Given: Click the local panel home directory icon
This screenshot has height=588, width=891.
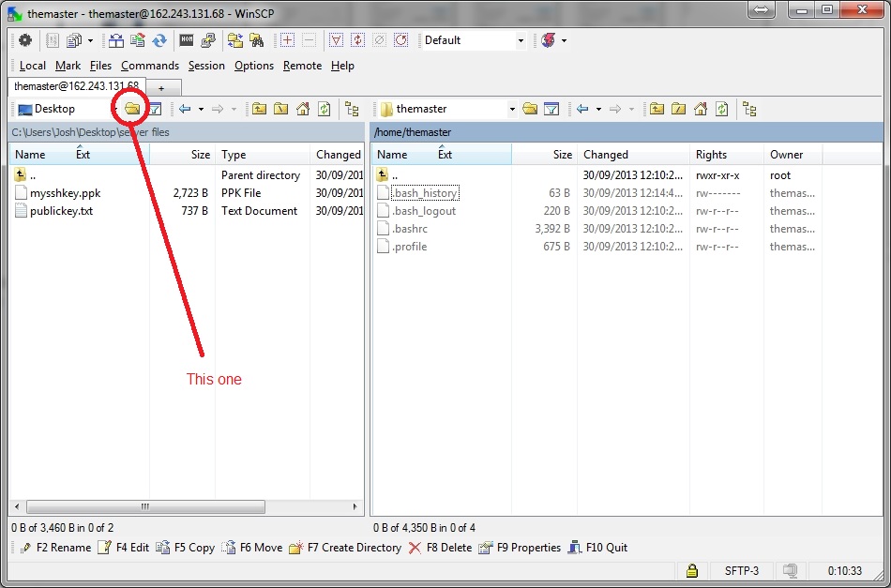Looking at the screenshot, I should pos(303,109).
